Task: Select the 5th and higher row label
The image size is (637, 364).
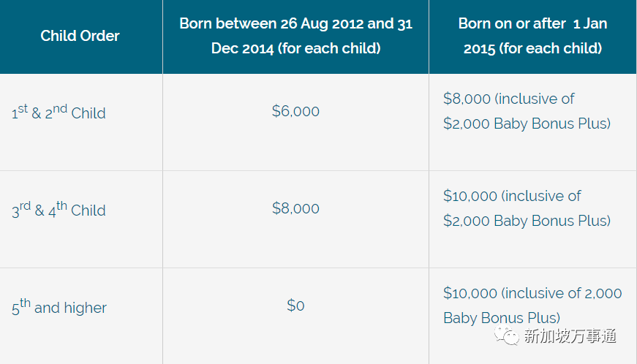Action: [59, 307]
